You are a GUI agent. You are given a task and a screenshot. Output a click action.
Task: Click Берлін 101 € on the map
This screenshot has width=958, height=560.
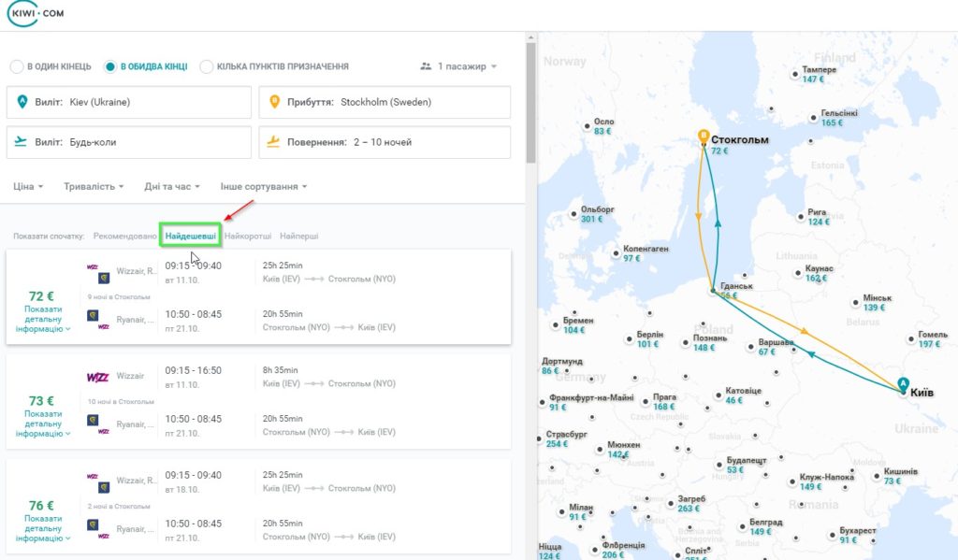[645, 339]
